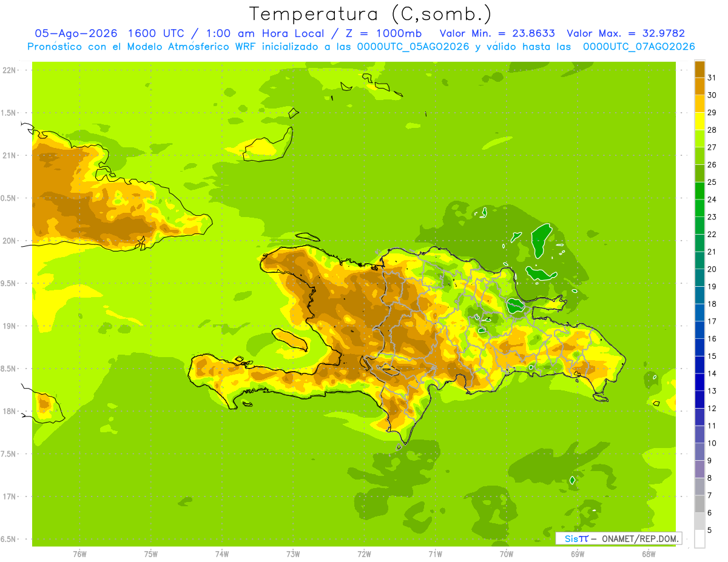Click the "18N" latitude axis label
This screenshot has width=728, height=562.
(x=8, y=411)
